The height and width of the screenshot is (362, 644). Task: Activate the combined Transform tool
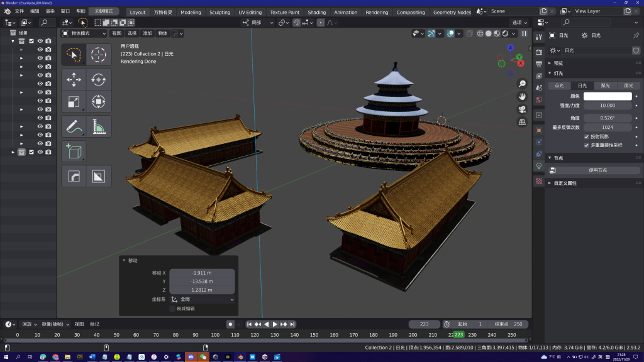point(99,101)
